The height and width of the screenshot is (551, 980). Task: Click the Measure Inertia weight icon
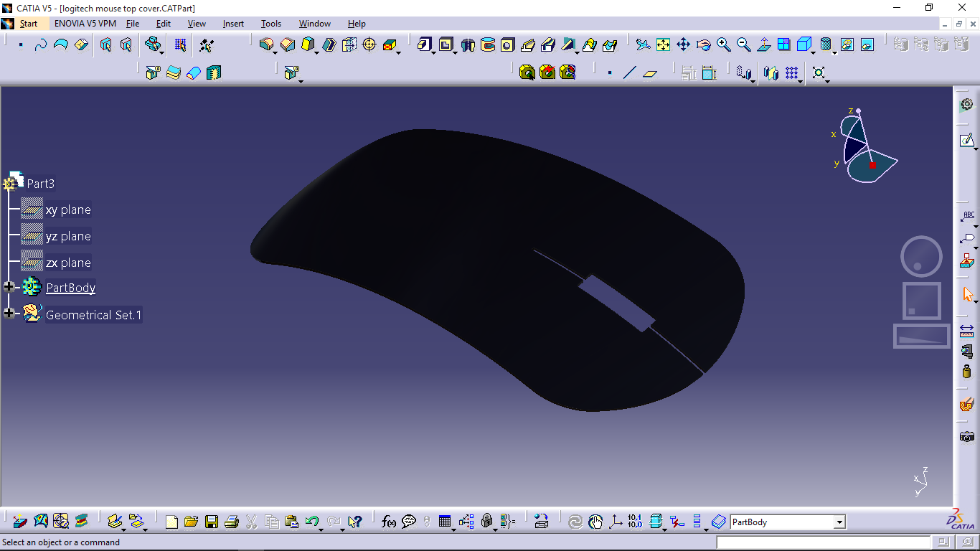[967, 371]
